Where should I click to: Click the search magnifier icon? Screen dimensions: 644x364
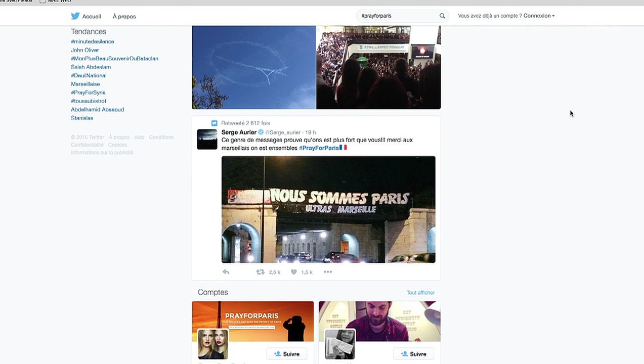tap(442, 16)
